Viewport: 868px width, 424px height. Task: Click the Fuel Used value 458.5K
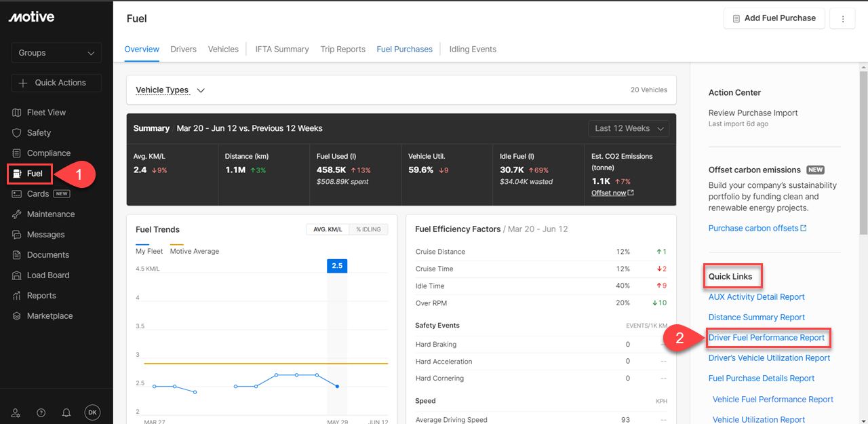(x=332, y=170)
